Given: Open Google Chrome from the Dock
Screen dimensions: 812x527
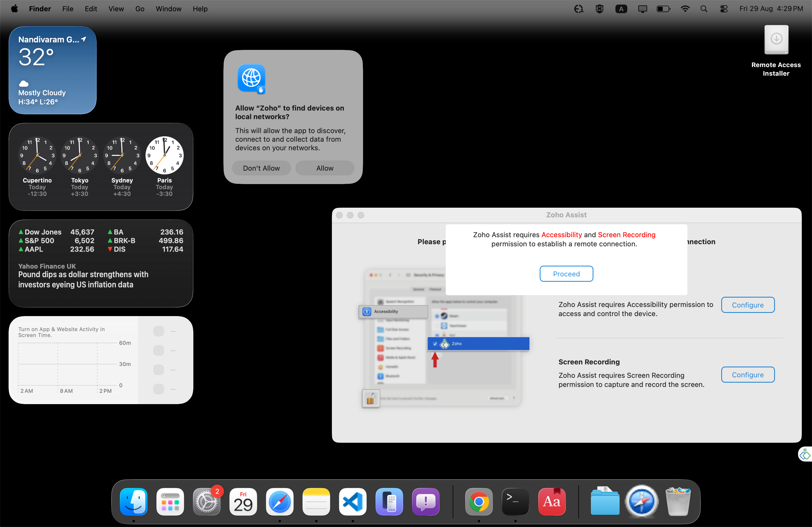Looking at the screenshot, I should pos(479,502).
